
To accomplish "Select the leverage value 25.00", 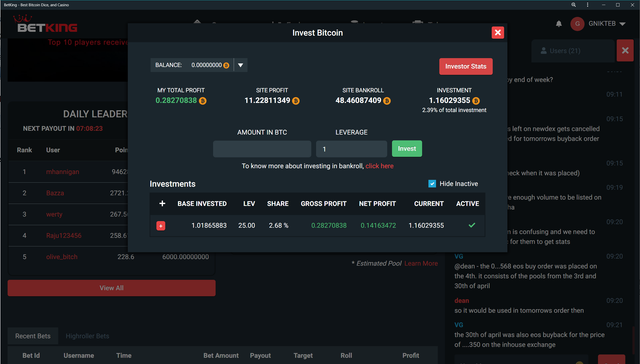I will coord(247,226).
